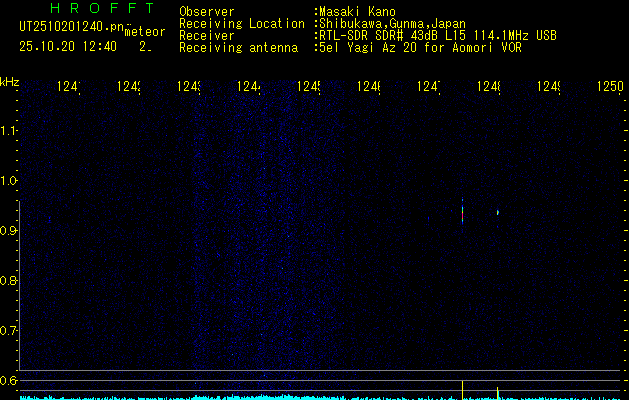629x400 pixels.
Task: Click the meteor label under filename
Action: coord(145,31)
